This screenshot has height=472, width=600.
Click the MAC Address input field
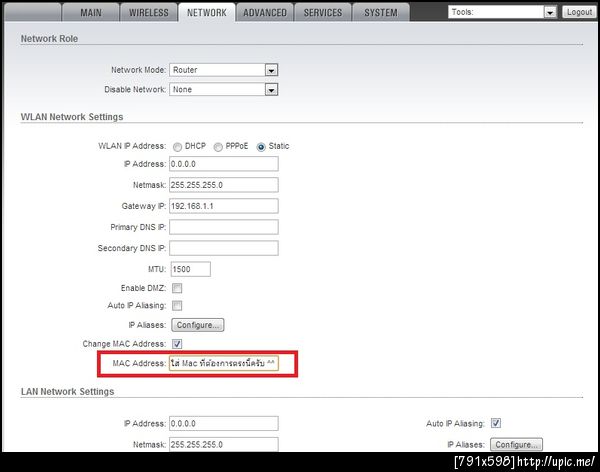tap(224, 364)
